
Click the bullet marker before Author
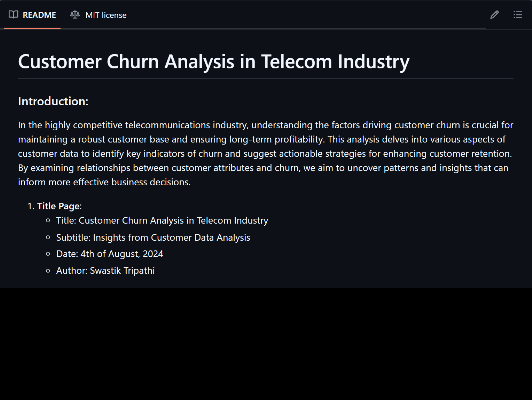point(48,270)
